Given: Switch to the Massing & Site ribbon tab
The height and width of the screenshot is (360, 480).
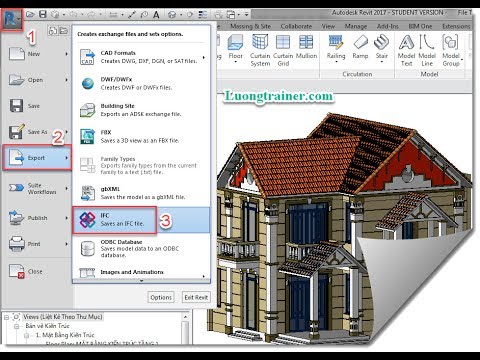Looking at the screenshot, I should [250, 26].
